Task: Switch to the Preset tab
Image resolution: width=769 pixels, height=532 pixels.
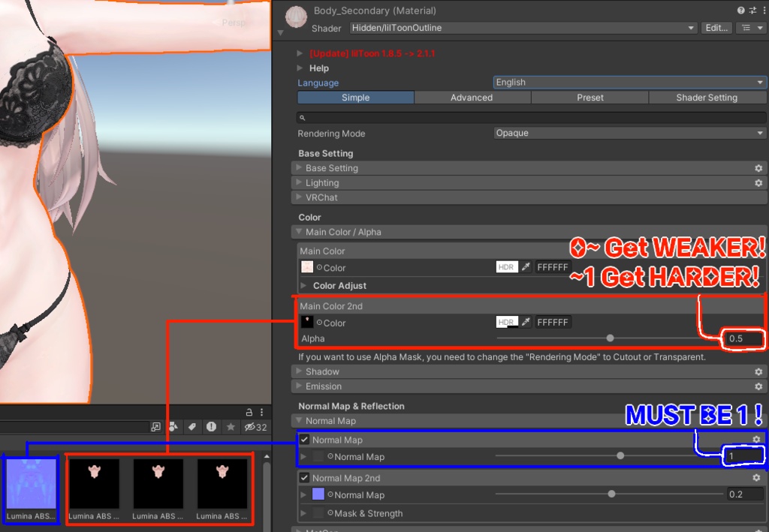Action: tap(590, 98)
